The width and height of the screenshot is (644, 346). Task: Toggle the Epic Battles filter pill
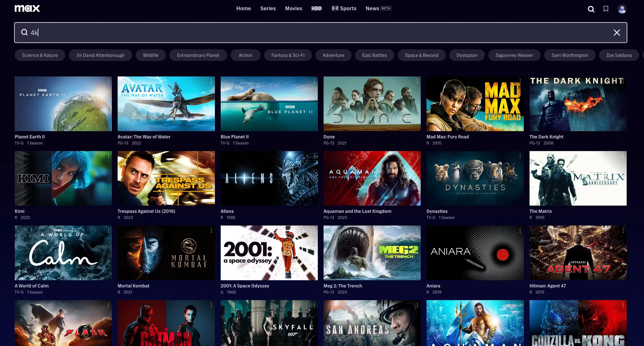[x=375, y=55]
